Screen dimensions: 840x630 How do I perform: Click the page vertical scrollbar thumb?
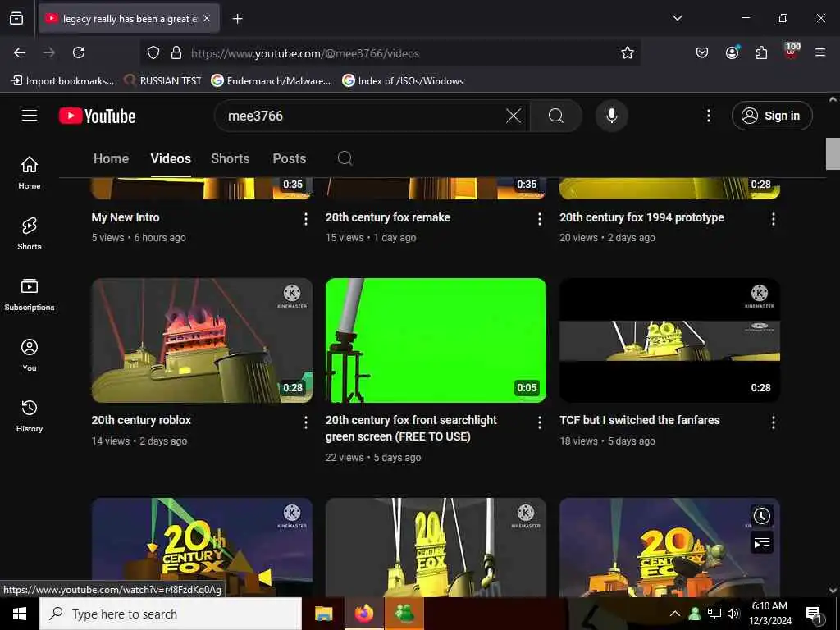[x=833, y=153]
